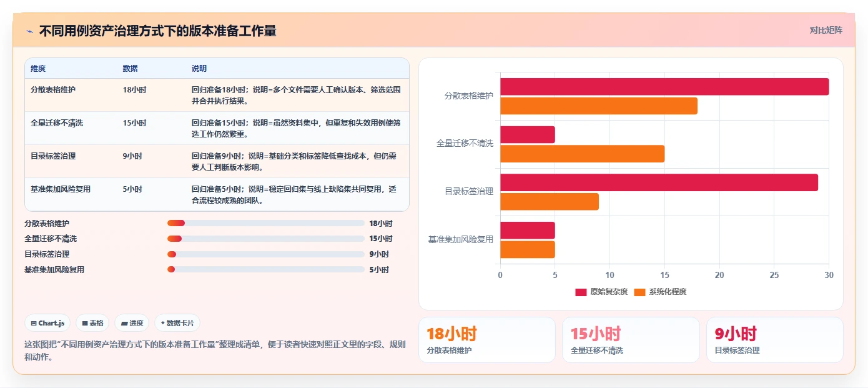Select the 全量迁移不清洗 cell in the table
Screen dimensions: 868x388
tap(57, 123)
